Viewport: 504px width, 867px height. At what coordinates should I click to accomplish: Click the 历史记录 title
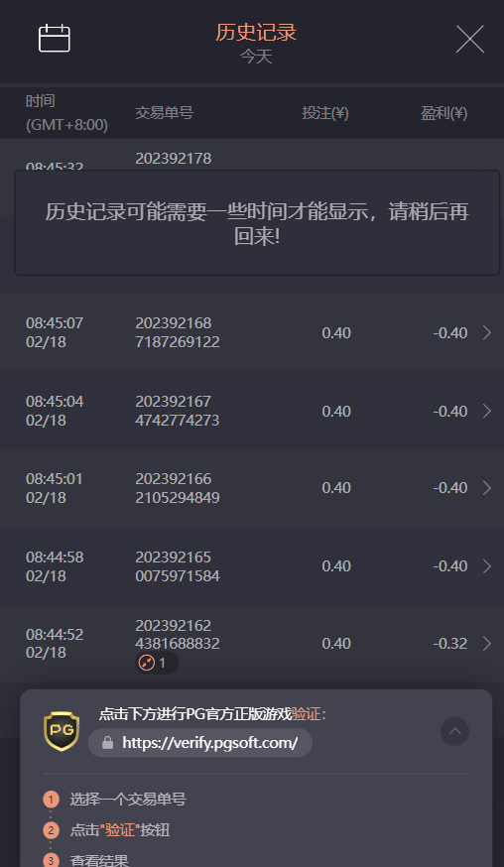coord(256,32)
